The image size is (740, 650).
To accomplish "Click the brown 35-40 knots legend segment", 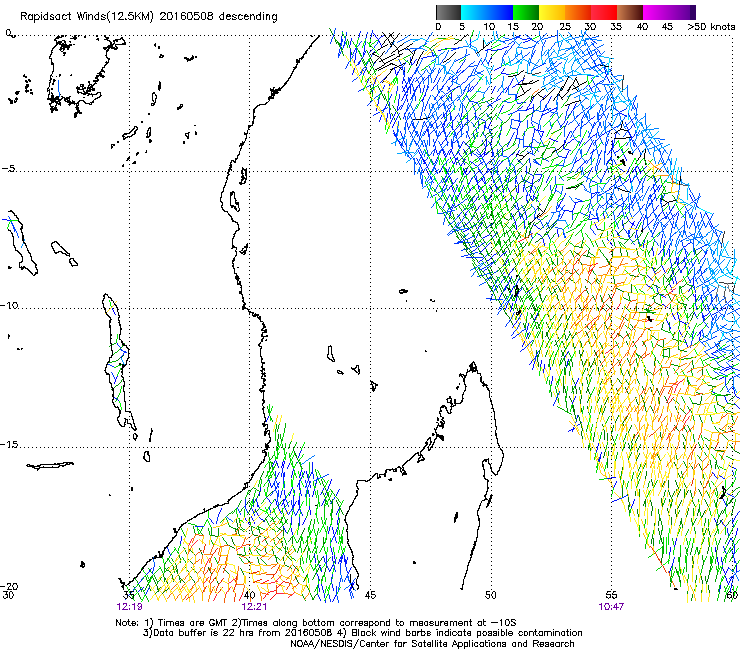I will coord(630,12).
